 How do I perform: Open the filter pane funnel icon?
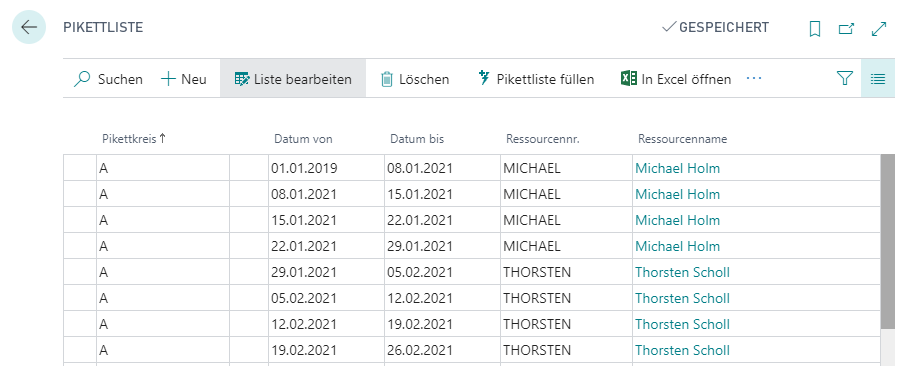pos(844,78)
